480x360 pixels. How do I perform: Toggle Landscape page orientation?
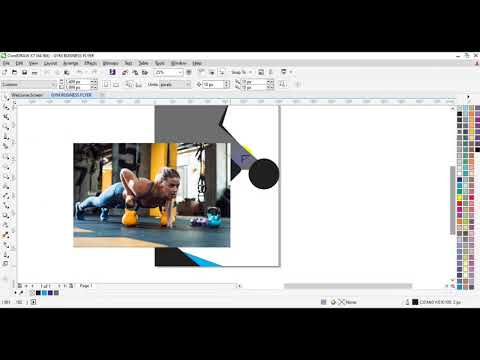tap(116, 84)
